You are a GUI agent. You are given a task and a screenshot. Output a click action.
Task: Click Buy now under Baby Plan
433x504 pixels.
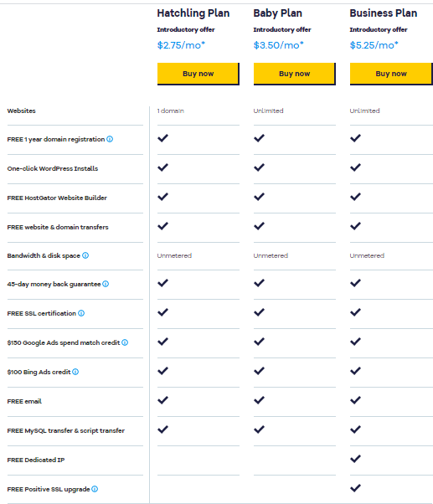[x=295, y=74]
